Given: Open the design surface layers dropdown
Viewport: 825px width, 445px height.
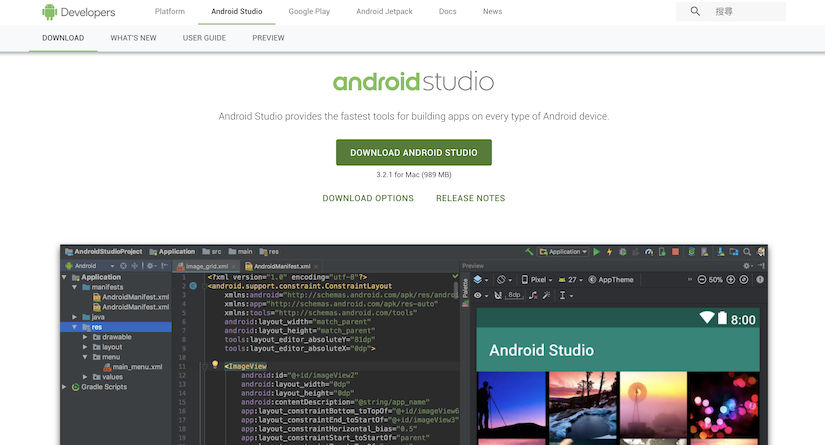Looking at the screenshot, I should (481, 280).
